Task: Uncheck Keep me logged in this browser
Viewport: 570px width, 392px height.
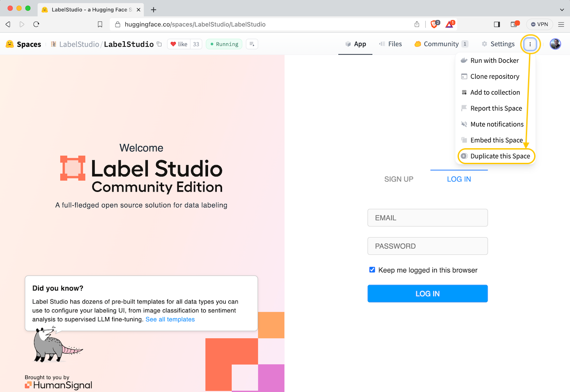Action: click(372, 270)
